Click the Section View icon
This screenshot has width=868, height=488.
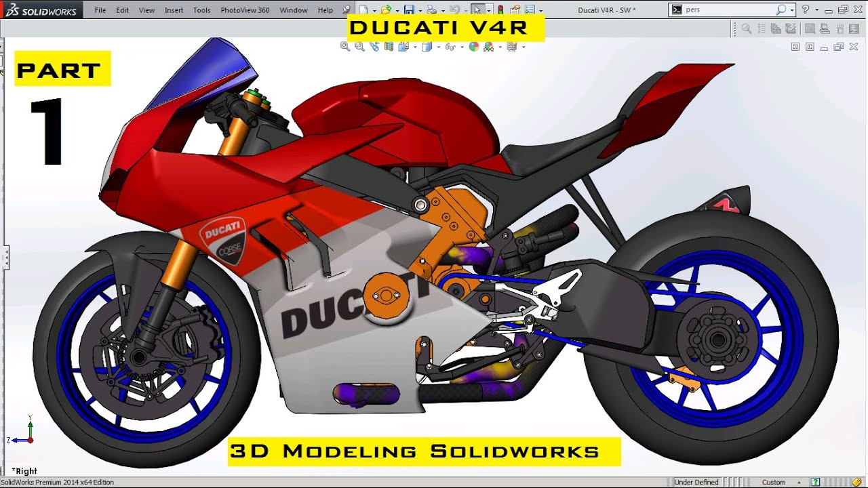389,47
